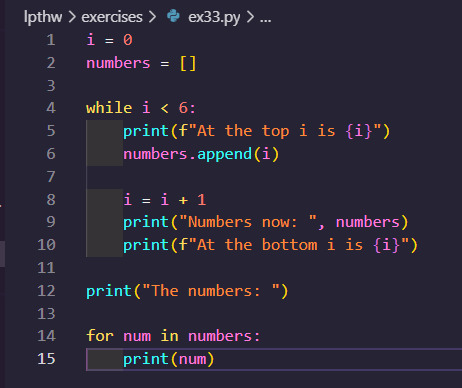
Task: Open the lpthw breadcrumb folder
Action: 43,17
